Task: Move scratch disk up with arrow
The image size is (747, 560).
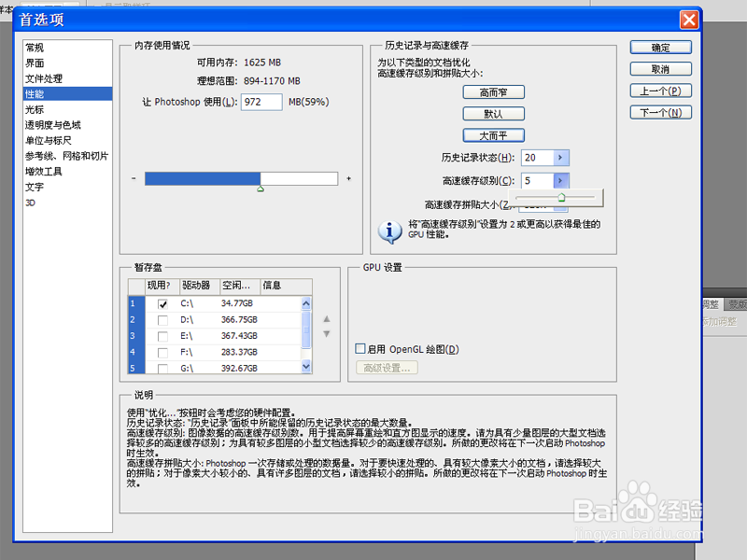Action: [x=327, y=319]
